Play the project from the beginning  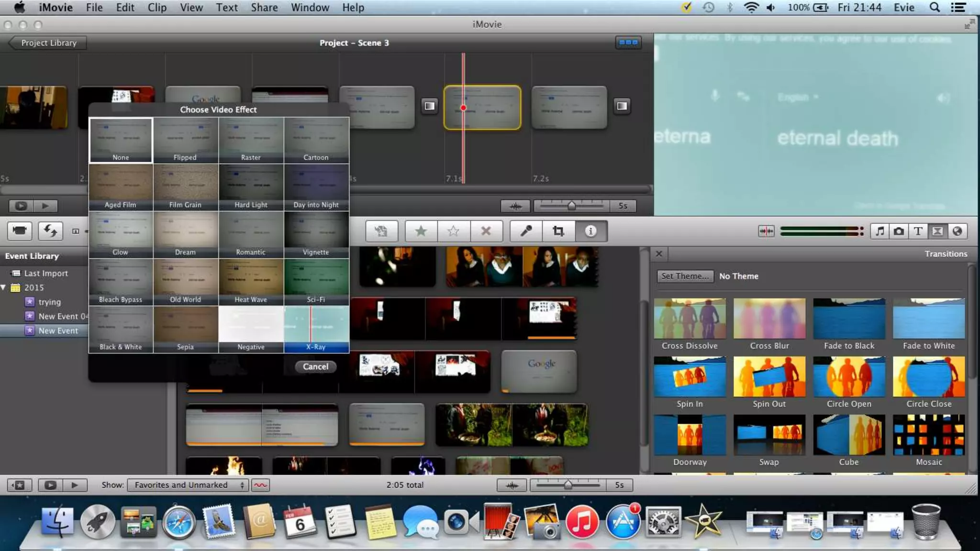[45, 206]
